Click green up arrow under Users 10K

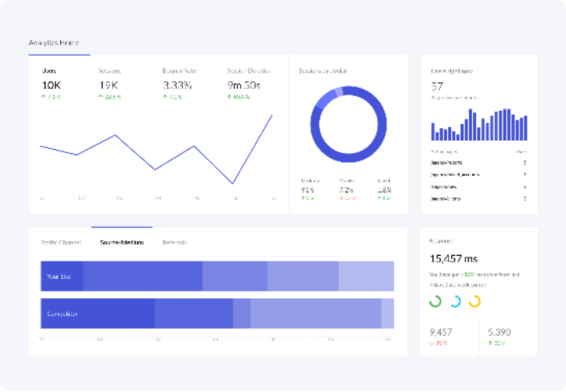pos(43,97)
